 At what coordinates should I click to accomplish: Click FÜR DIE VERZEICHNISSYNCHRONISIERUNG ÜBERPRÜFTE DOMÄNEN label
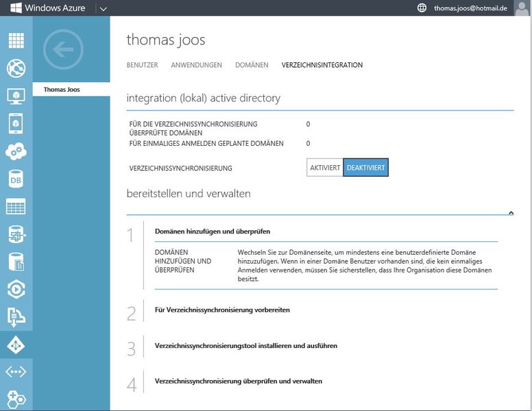193,129
